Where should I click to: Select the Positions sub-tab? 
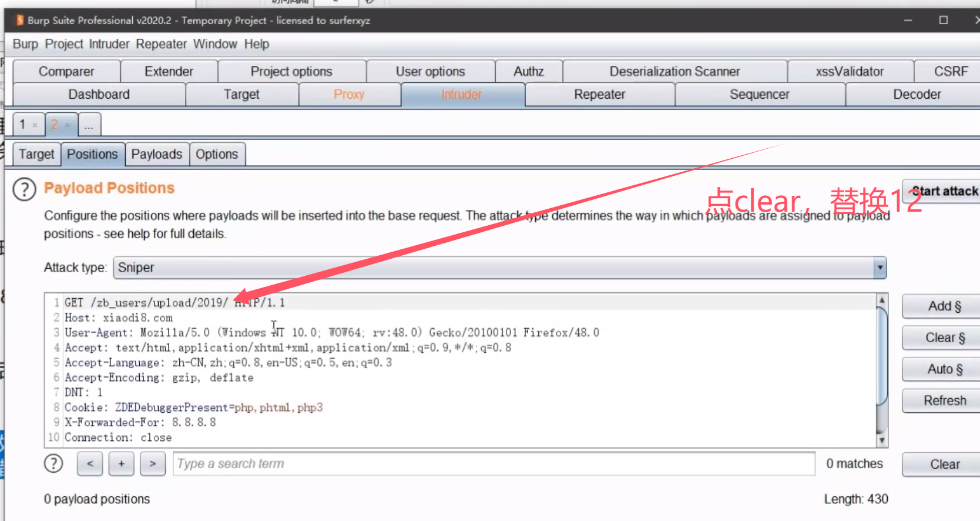pos(92,154)
